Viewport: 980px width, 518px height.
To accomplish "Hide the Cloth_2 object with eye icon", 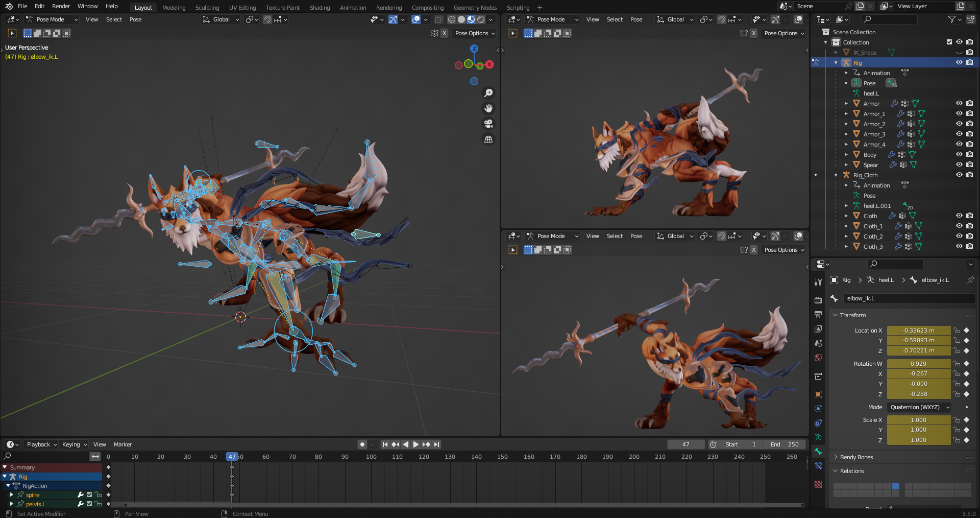I will (959, 236).
